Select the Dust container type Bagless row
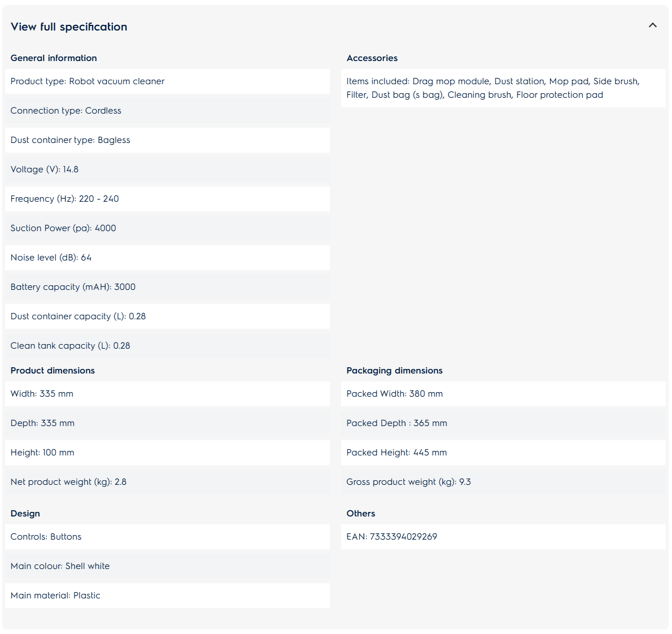Screen dimensions: 672x634 click(168, 140)
